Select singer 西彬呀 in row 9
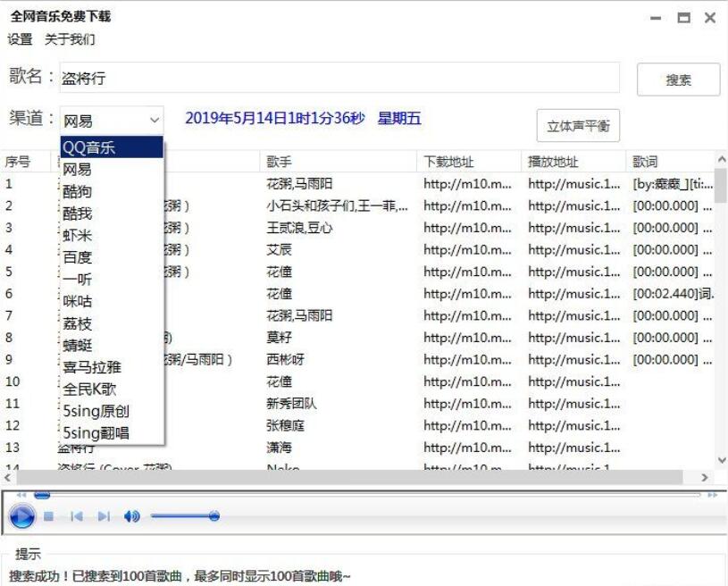Screen dimensions: 728x586 point(286,359)
